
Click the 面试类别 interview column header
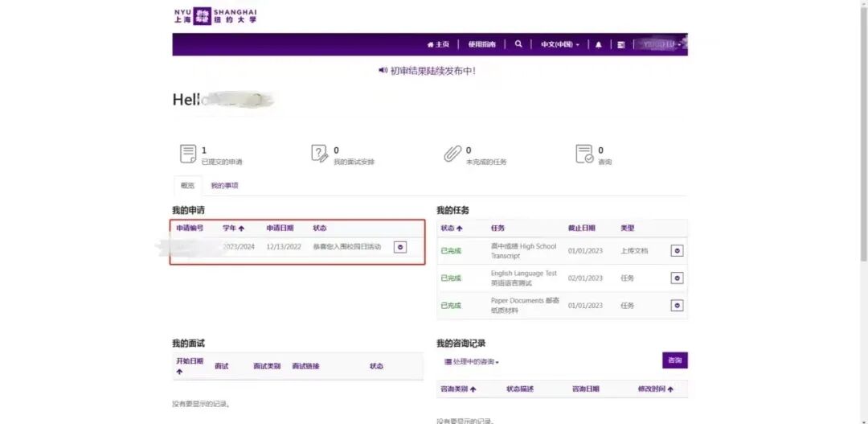tap(267, 366)
